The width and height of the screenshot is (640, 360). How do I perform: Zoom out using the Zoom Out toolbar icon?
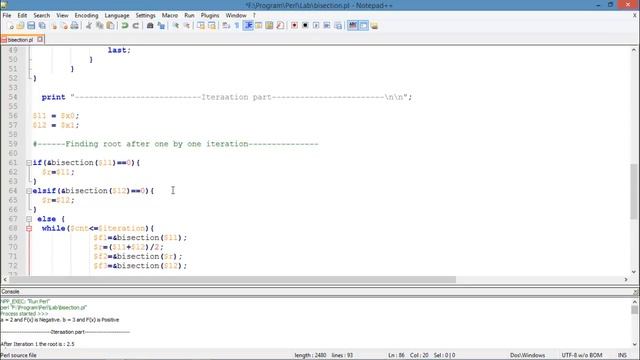click(x=187, y=26)
